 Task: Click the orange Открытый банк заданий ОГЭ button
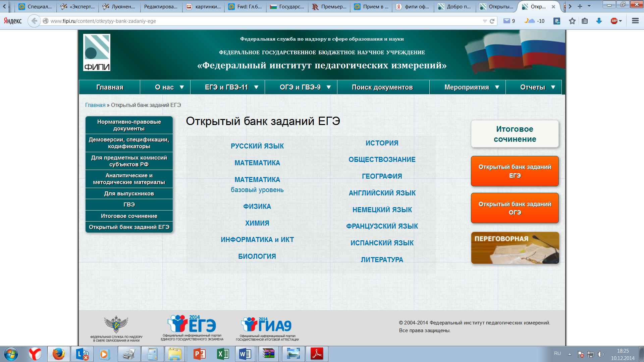pyautogui.click(x=515, y=208)
